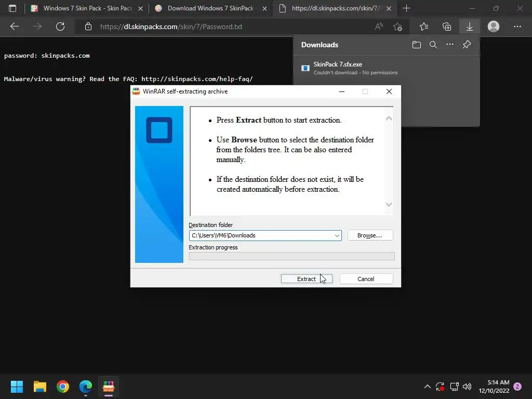Minimize the WinRAR self-extracting archive window

pos(342,91)
